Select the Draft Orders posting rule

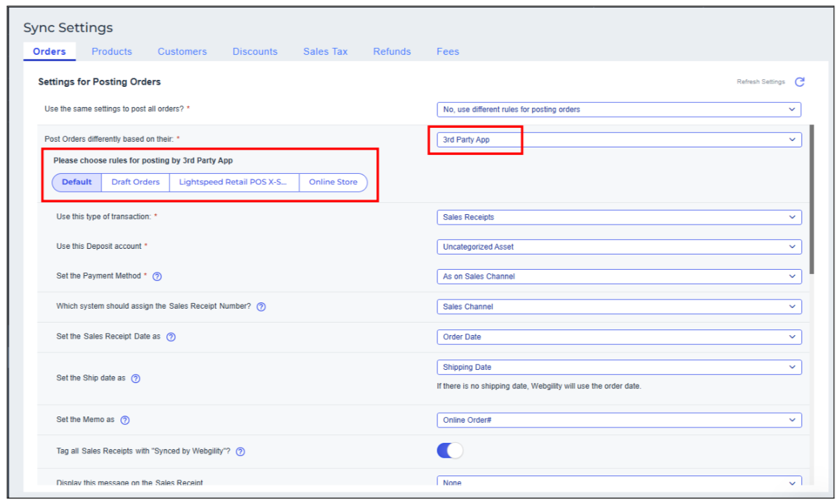136,182
